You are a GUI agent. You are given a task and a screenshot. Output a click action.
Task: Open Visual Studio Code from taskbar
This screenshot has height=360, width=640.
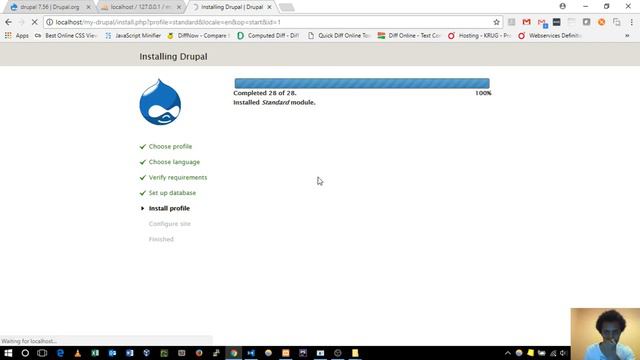tap(251, 353)
